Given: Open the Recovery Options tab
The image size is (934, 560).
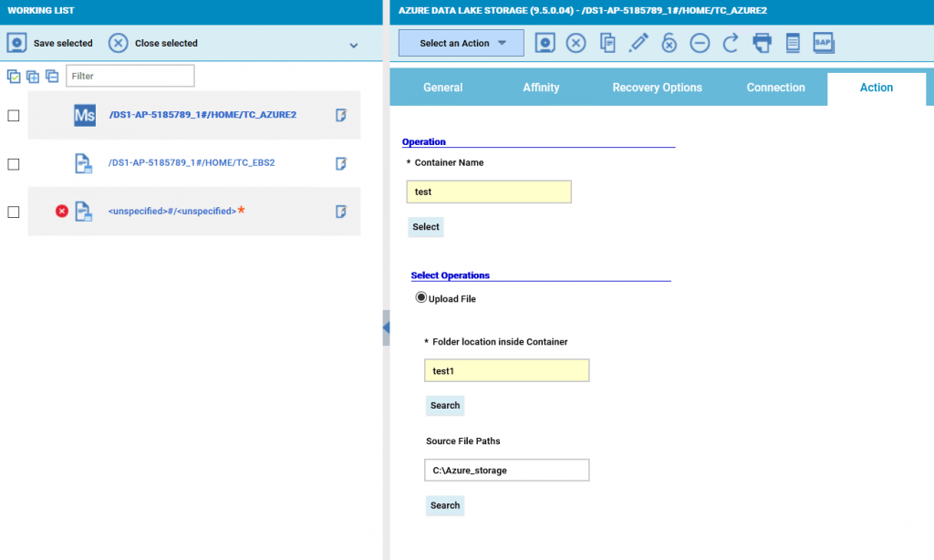Looking at the screenshot, I should pyautogui.click(x=657, y=88).
